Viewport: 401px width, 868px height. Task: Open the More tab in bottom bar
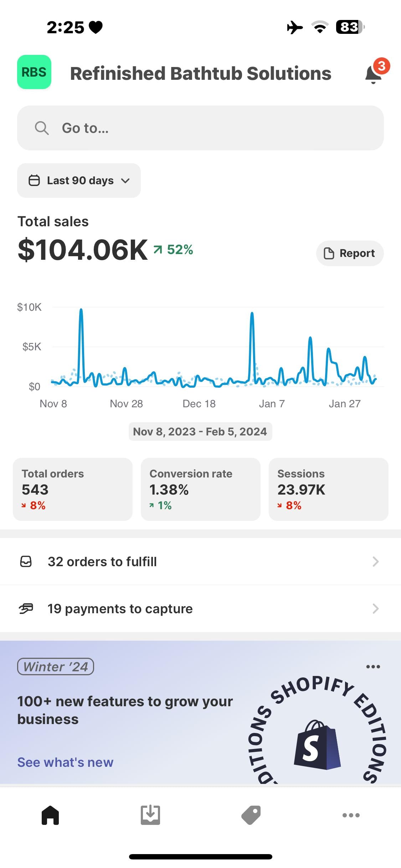351,815
